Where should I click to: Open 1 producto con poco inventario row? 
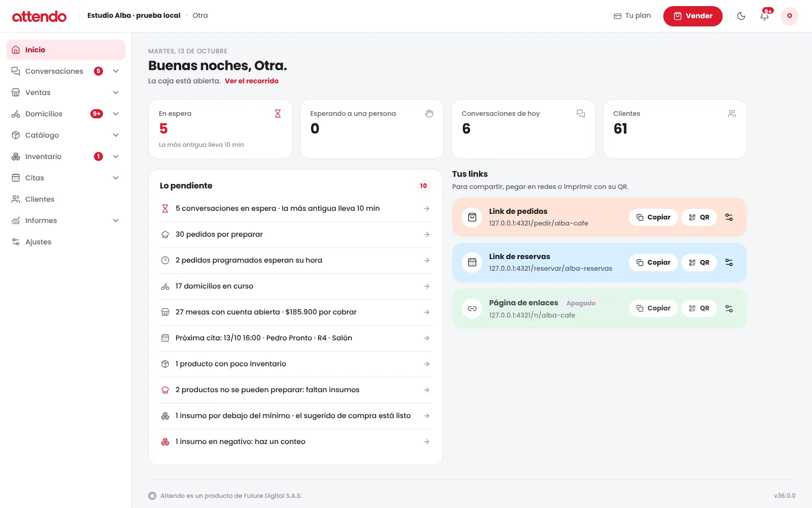click(x=295, y=364)
